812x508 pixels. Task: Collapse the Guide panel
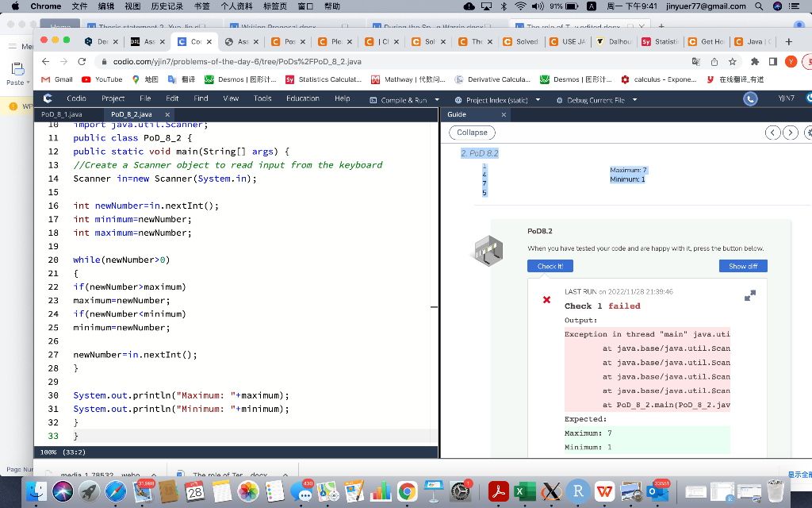(x=472, y=133)
